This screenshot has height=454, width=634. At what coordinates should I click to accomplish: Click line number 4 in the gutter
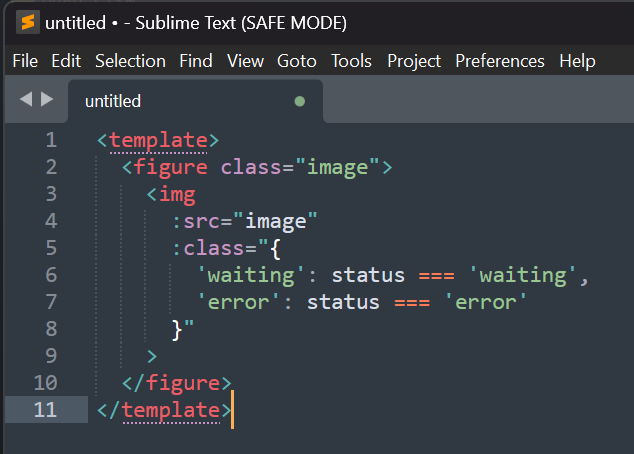[51, 221]
